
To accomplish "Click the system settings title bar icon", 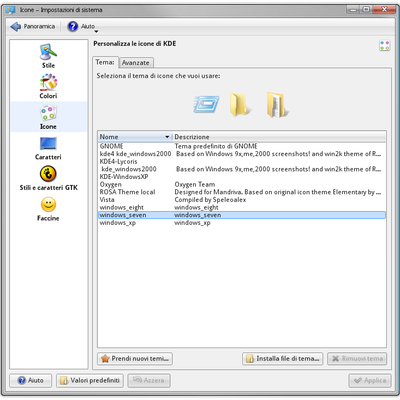I will click(10, 10).
